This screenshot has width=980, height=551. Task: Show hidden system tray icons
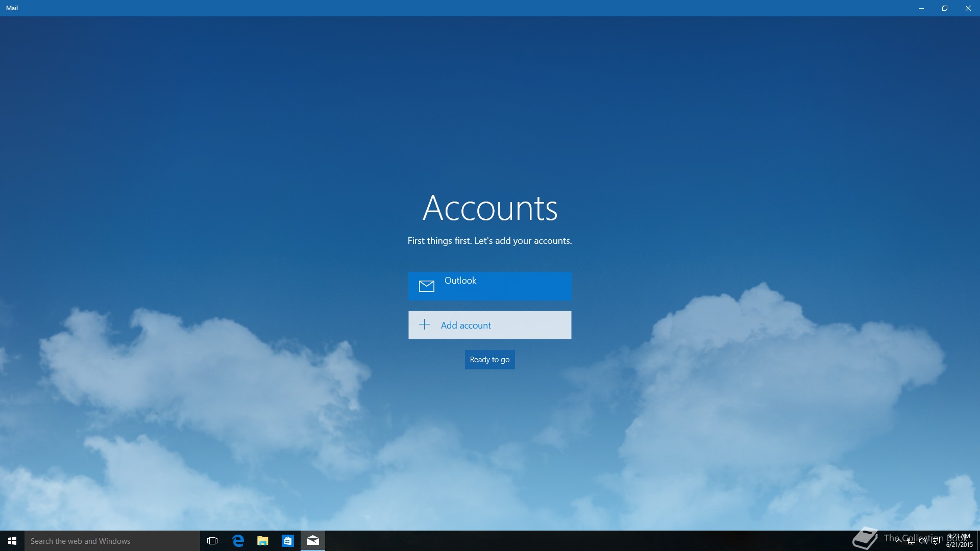coord(899,541)
